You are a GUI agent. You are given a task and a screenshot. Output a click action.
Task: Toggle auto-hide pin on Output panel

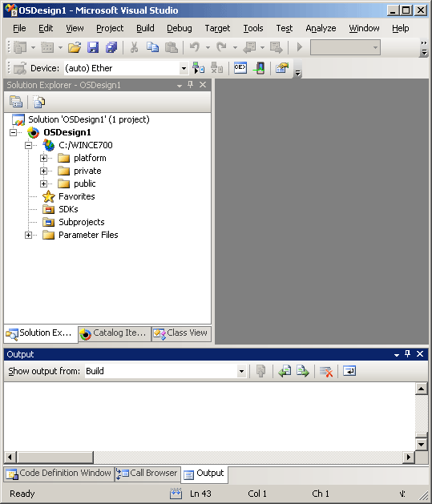pos(408,354)
